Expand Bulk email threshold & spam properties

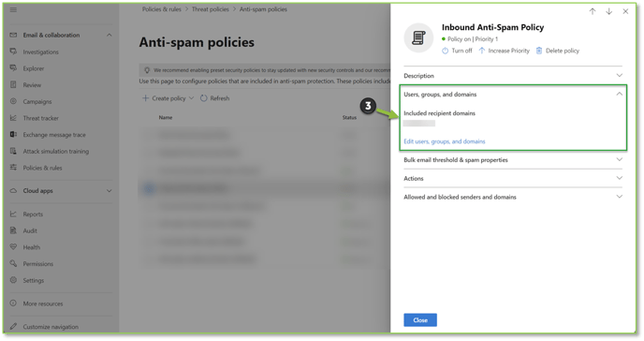pyautogui.click(x=513, y=160)
